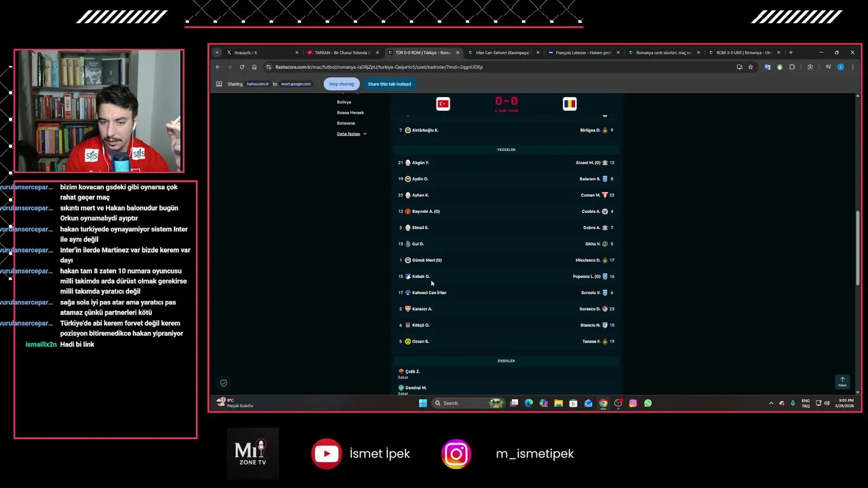Click the Windows taskbar Search box
The image size is (868, 488).
(469, 403)
